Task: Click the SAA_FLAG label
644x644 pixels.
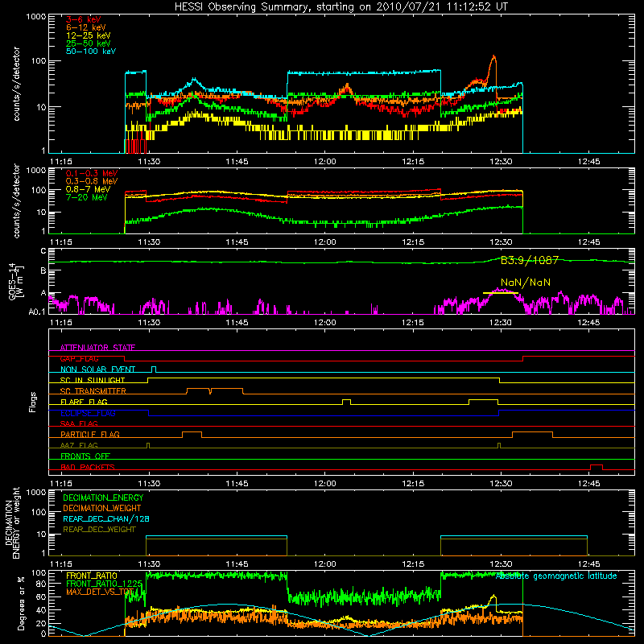Action: (79, 423)
